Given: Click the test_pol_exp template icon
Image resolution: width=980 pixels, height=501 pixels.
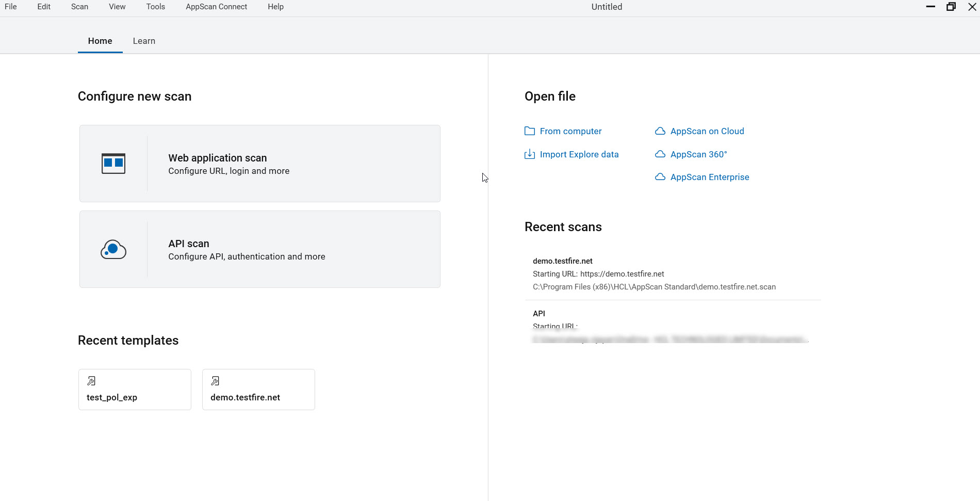Looking at the screenshot, I should [91, 381].
